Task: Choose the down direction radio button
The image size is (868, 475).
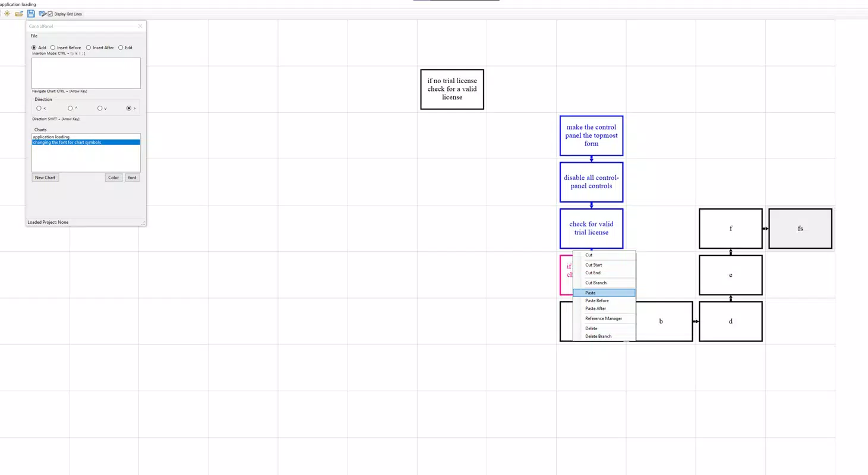Action: coord(100,108)
